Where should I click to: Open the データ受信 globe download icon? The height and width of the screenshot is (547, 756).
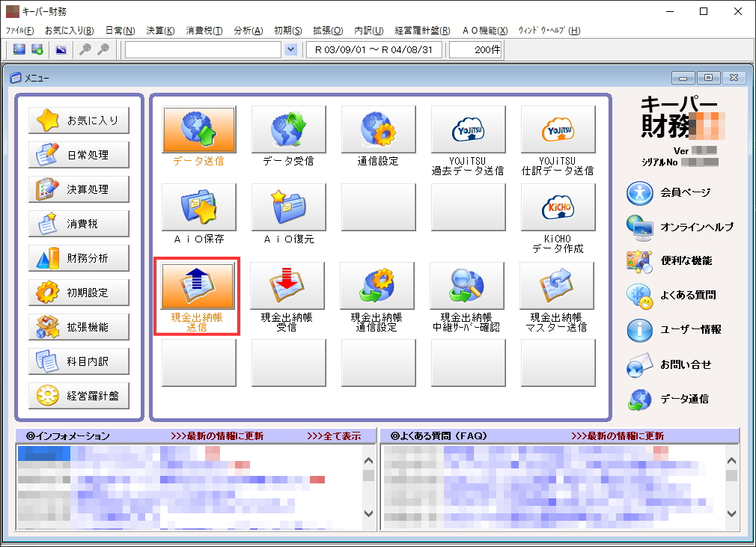(288, 129)
